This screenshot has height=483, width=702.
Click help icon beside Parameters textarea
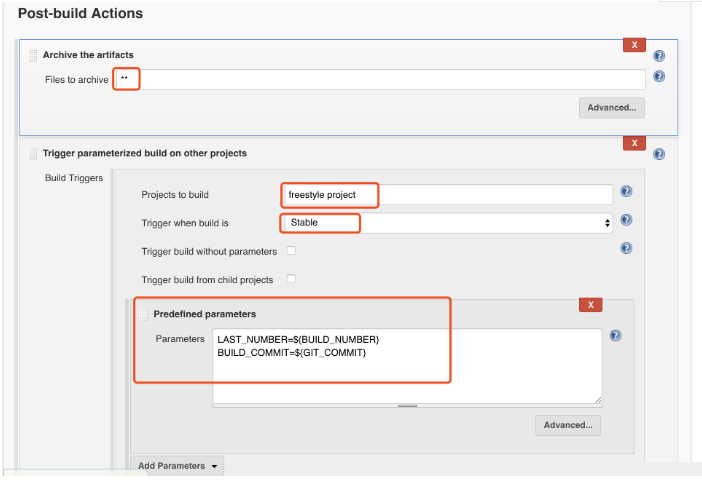[x=616, y=336]
